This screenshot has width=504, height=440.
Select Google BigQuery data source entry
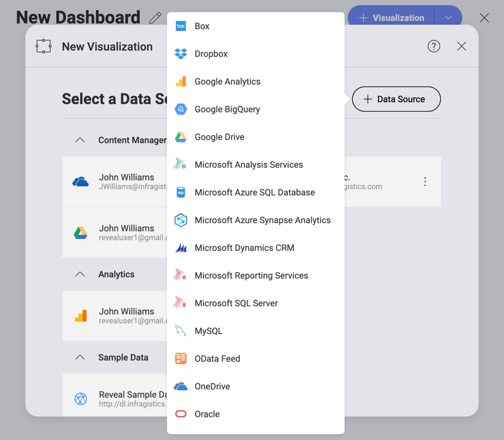pyautogui.click(x=256, y=109)
